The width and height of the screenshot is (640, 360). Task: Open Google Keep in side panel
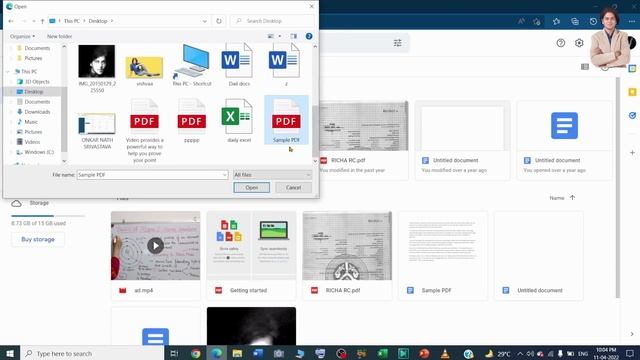pos(632,92)
